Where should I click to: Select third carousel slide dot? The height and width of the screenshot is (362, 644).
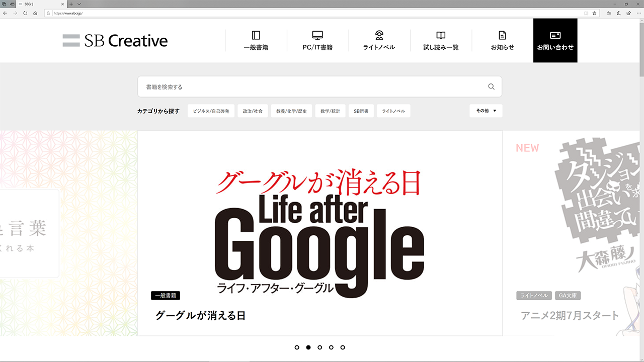pos(319,347)
